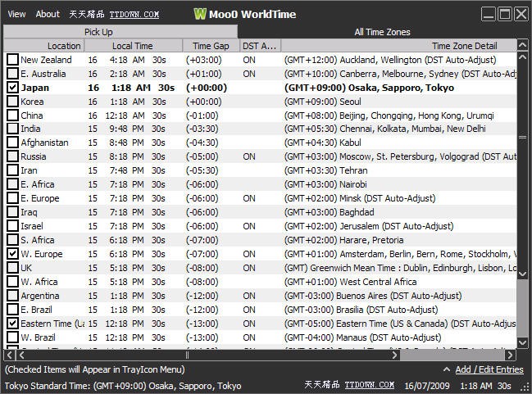Screen dimensions: 532x394
Task: Click the Moo0 WorldTime logo icon
Action: click(200, 14)
